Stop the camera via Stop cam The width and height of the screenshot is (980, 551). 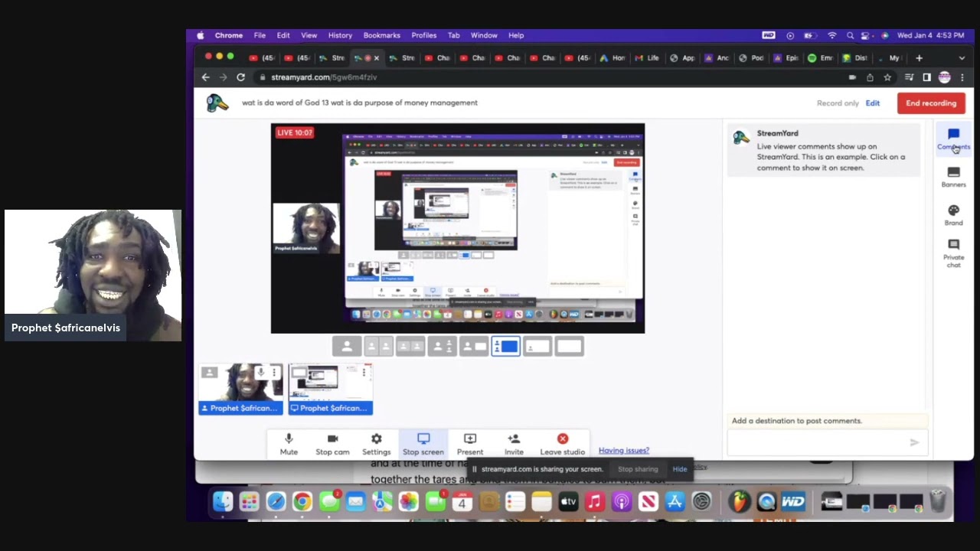[x=332, y=444]
